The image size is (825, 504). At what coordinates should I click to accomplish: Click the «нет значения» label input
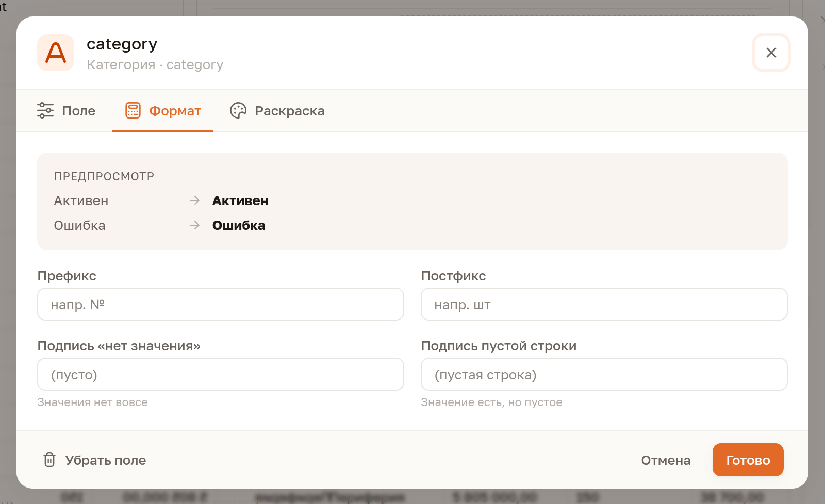[x=221, y=374]
